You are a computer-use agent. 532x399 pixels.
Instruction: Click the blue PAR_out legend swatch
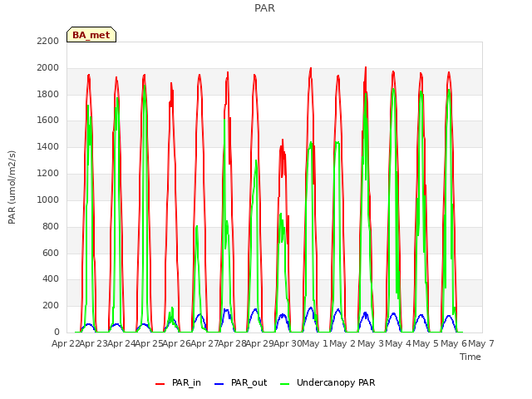click(x=219, y=384)
